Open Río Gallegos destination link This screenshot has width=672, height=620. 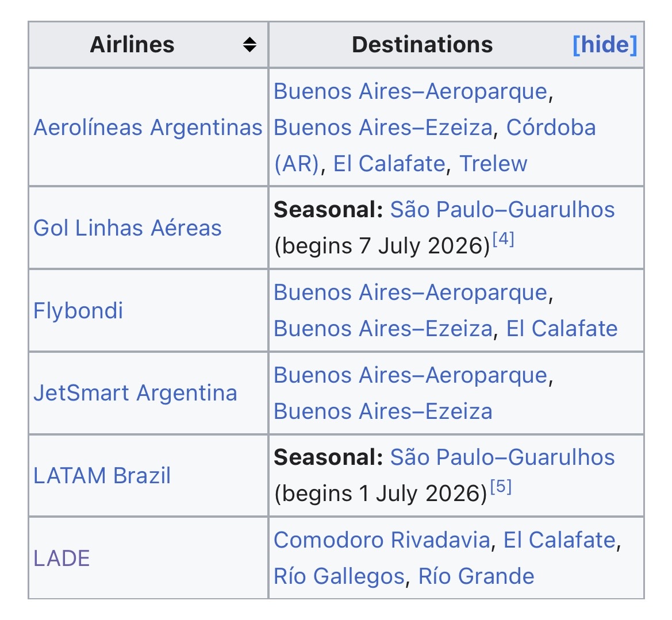pos(339,576)
